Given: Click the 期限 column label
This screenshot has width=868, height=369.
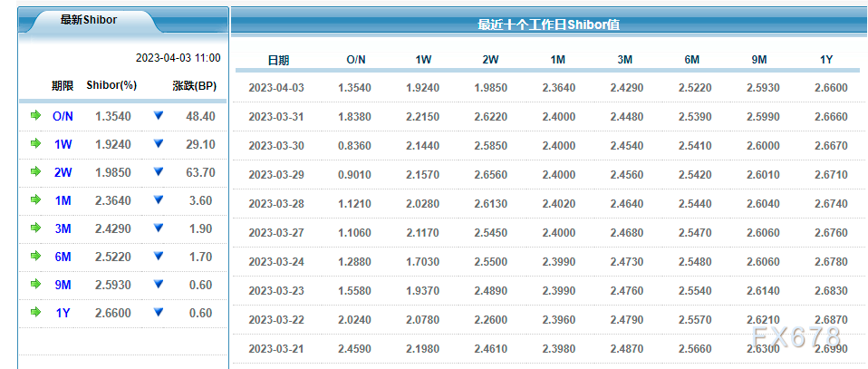Looking at the screenshot, I should coord(63,86).
